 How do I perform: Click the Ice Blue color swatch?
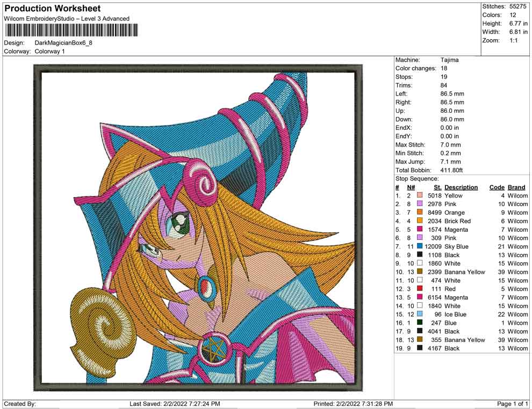420,314
